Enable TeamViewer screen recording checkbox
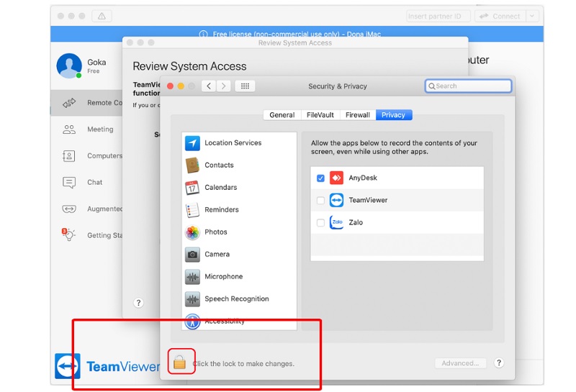576x392 pixels. coord(320,201)
